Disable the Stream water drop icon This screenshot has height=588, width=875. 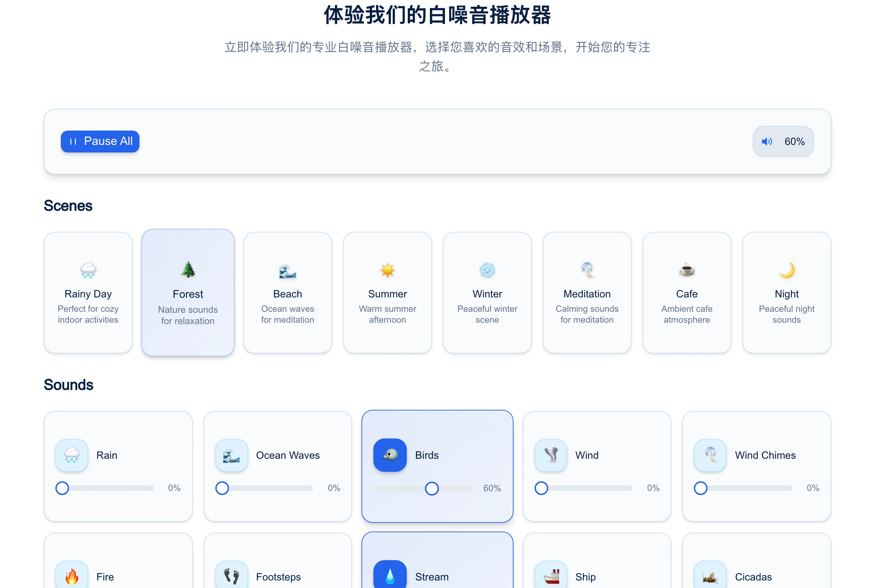tap(390, 575)
